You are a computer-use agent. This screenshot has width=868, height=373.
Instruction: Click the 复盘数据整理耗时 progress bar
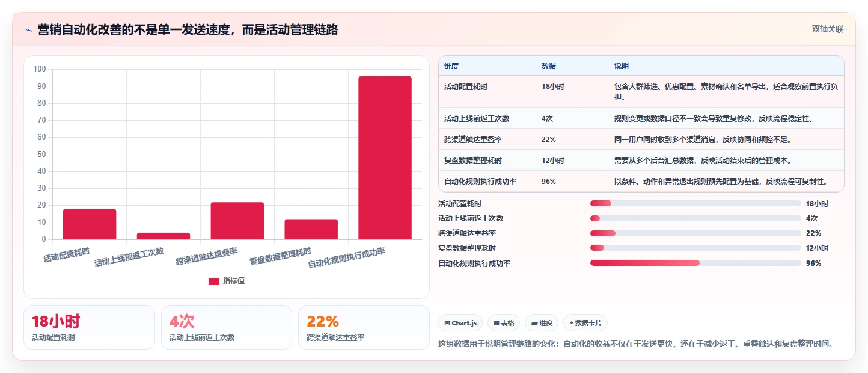pyautogui.click(x=695, y=248)
